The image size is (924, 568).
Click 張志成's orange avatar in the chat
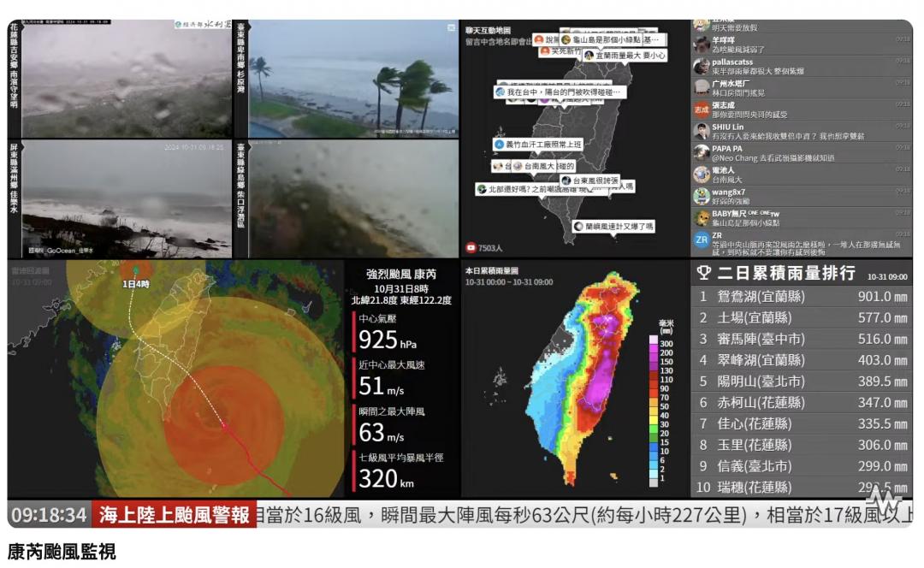tap(700, 109)
